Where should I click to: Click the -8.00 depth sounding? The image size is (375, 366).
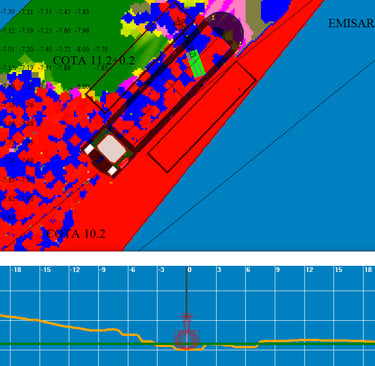(x=82, y=49)
